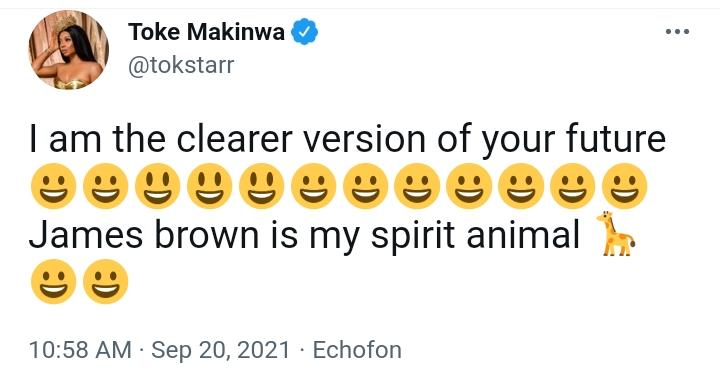Click the Toke Makinwa display name
Image resolution: width=720 pixels, height=377 pixels.
(207, 32)
